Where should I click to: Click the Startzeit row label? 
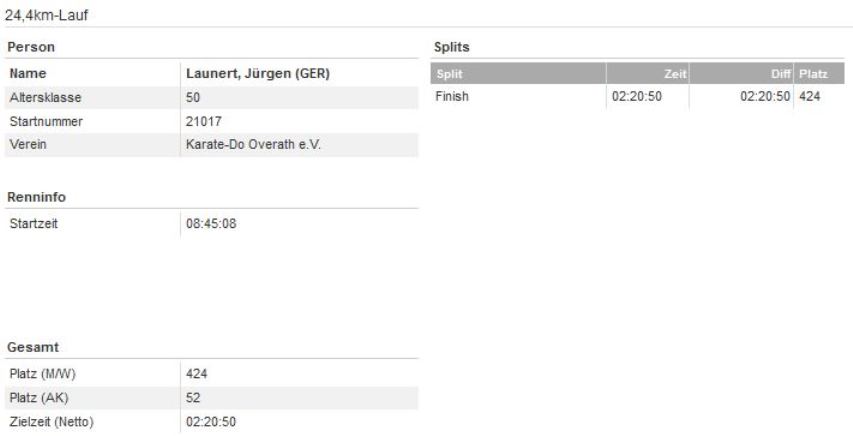[34, 224]
